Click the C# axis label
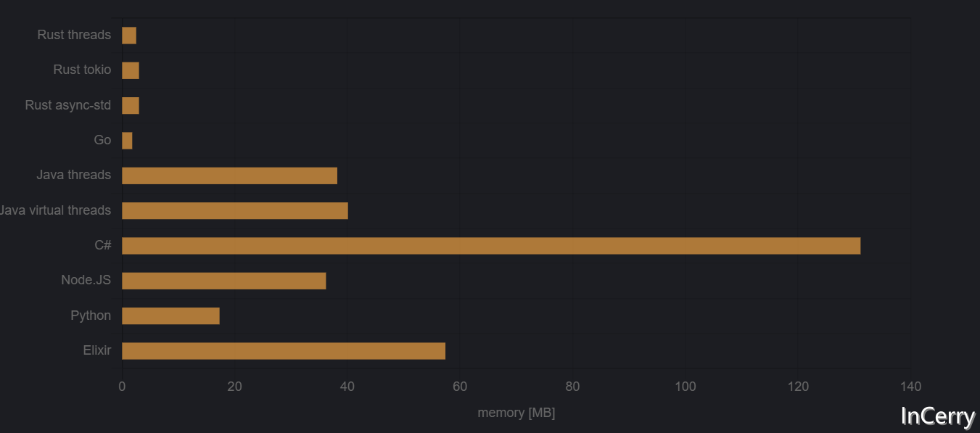The width and height of the screenshot is (980, 433). (x=103, y=245)
